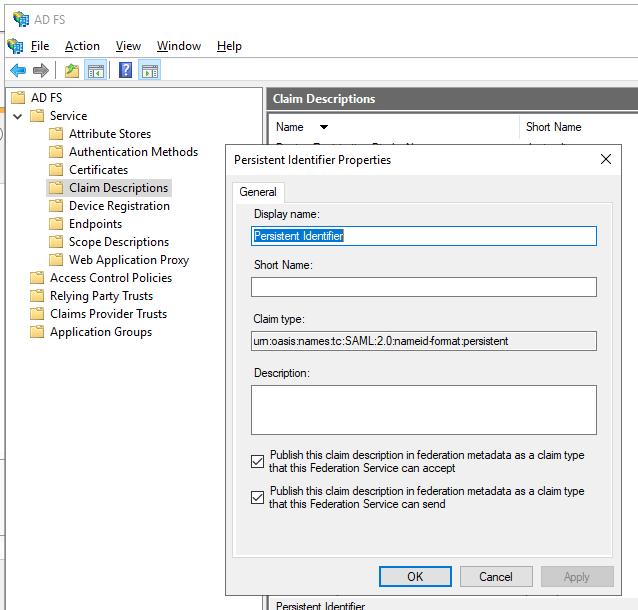Click the Service folder icon
Screen dimensions: 638x610
click(37, 116)
